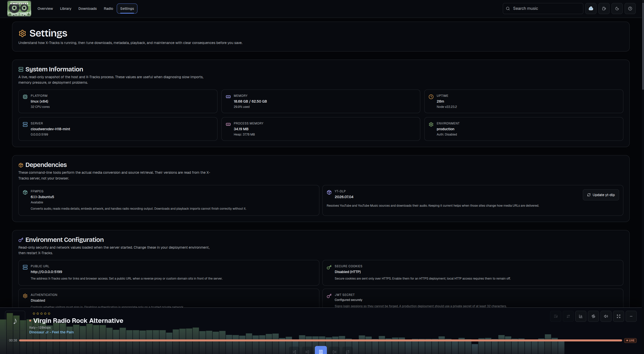Click the 6.1.1-3ubuntu5 FFMPEG version
The image size is (644, 354).
42,197
